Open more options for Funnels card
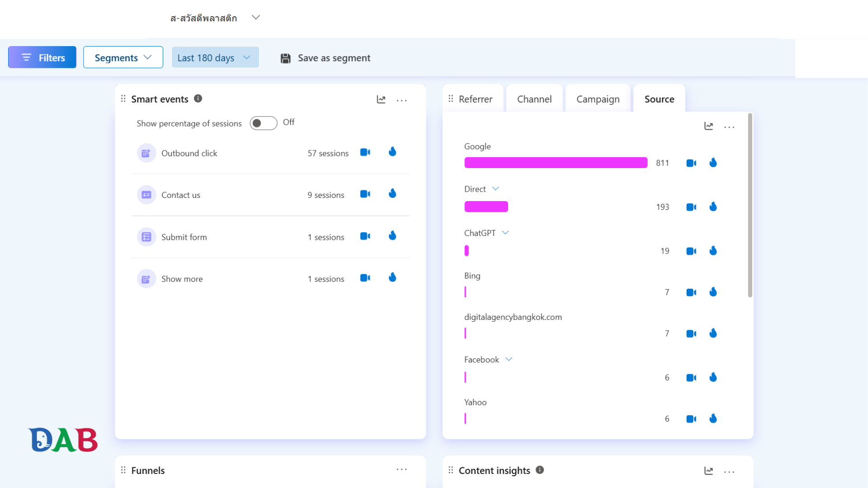Viewport: 868px width, 488px height. [402, 469]
